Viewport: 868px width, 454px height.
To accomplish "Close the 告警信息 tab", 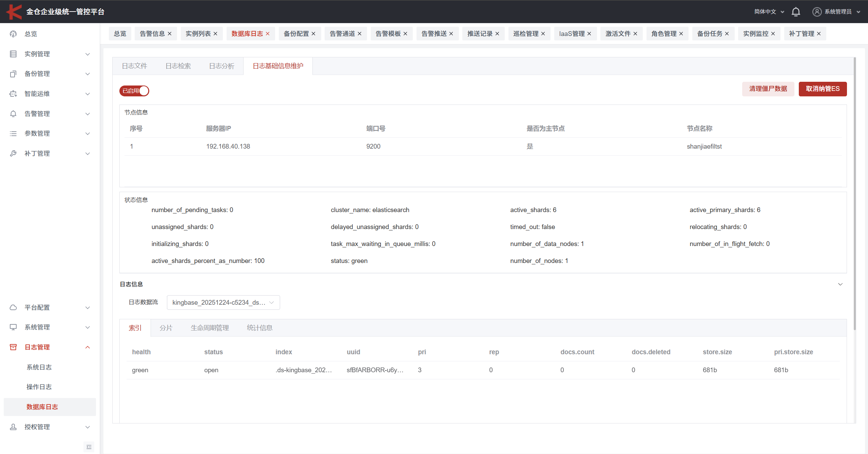I will coord(170,34).
